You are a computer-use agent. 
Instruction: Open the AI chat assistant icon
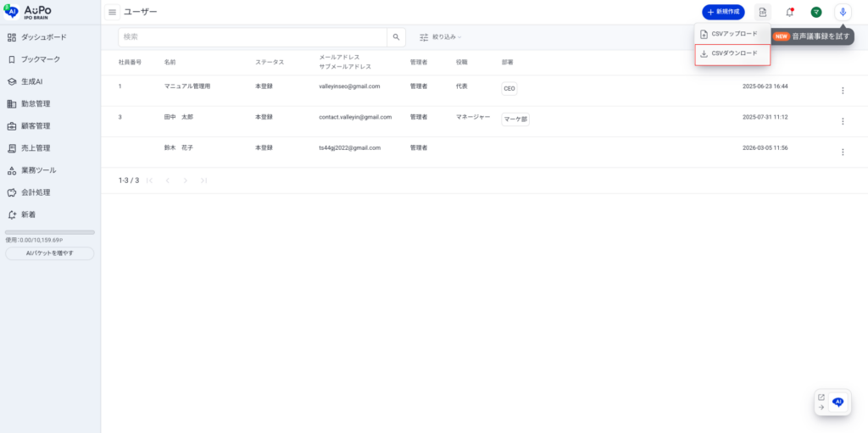pos(837,402)
